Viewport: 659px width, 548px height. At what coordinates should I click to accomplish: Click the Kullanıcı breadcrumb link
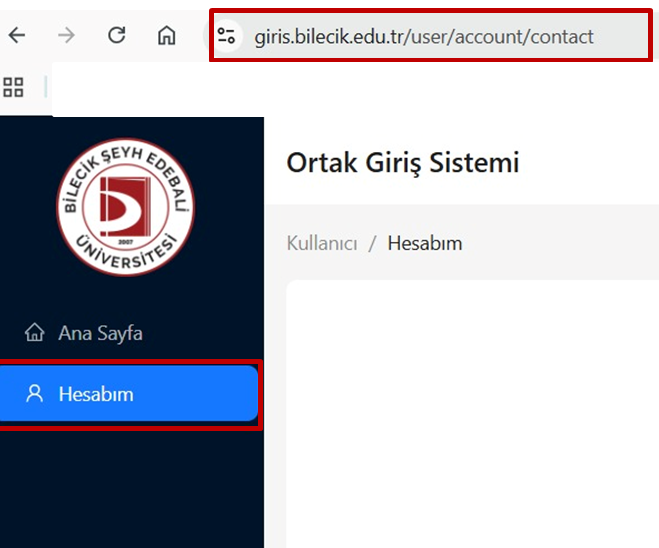tap(321, 243)
